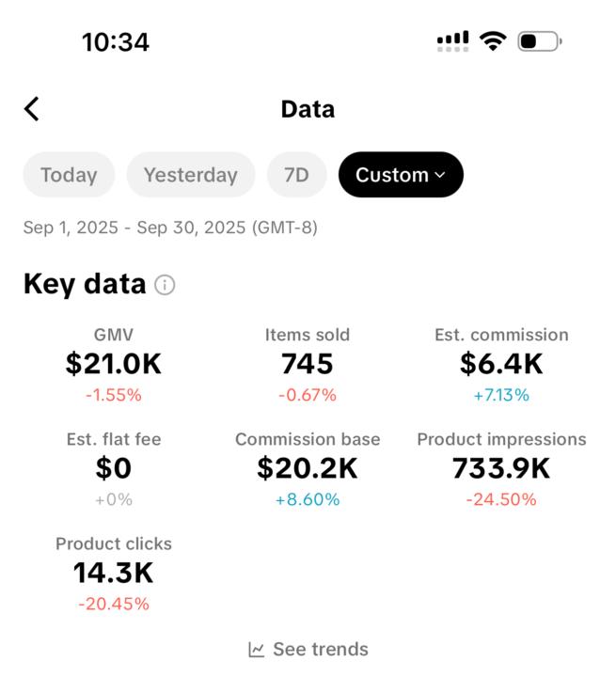
Task: Tap the Est. flat fee $0 metric
Action: coord(114,468)
